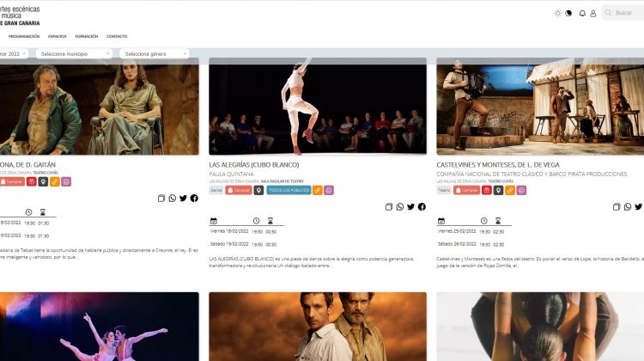The width and height of the screenshot is (644, 361).
Task: Toggle dark mode contrast icon
Action: click(x=568, y=13)
